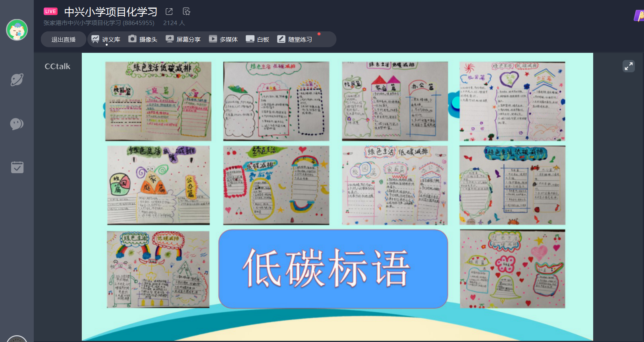Screen dimensions: 644x342
Task: Open 随堂练习 classroom exercise
Action: click(x=295, y=39)
